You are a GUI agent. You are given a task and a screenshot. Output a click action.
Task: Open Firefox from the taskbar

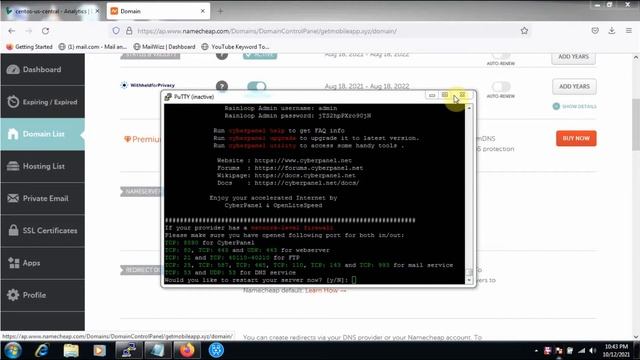187,351
